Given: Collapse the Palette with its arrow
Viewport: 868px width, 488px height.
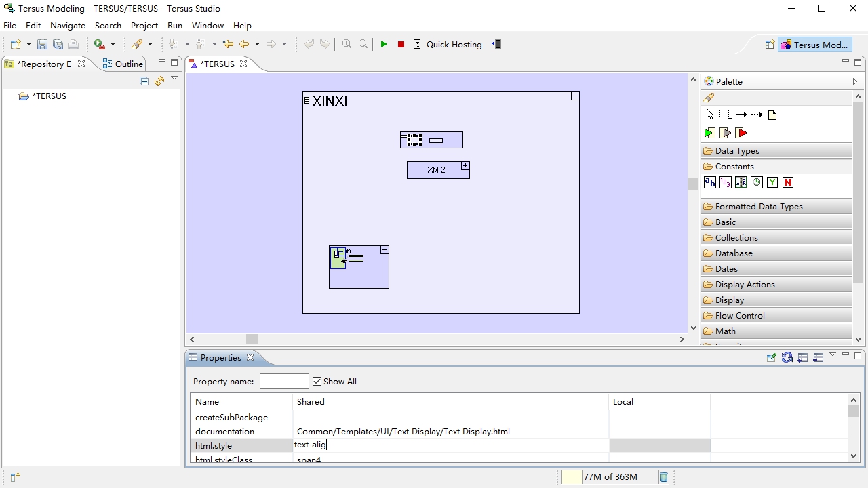Looking at the screenshot, I should point(854,81).
